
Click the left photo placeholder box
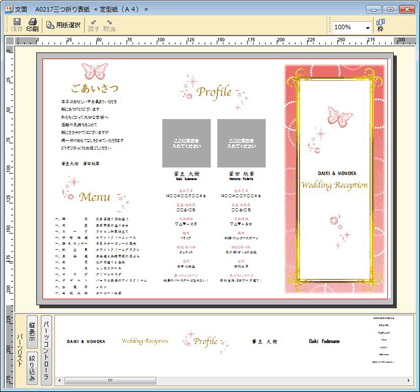[186, 143]
